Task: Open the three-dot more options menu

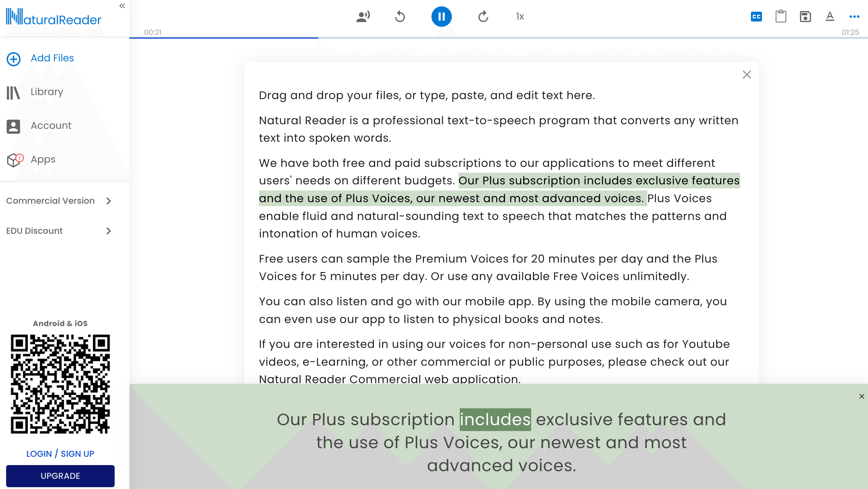Action: click(854, 16)
